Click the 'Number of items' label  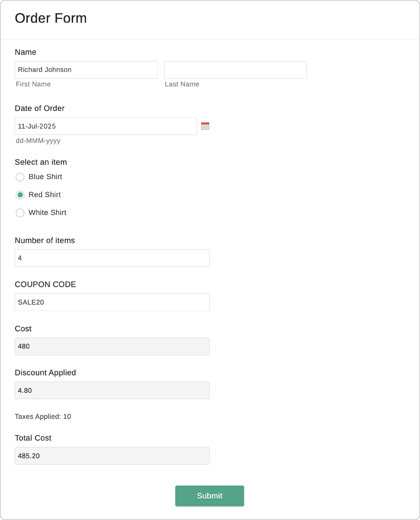[x=45, y=240]
